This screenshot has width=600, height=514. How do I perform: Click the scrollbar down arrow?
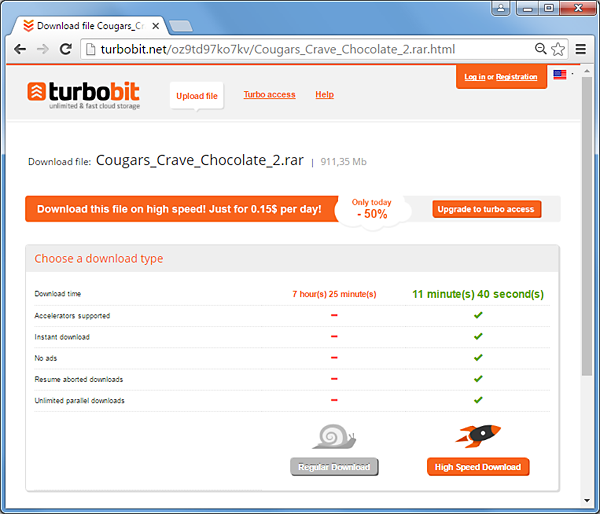pos(587,500)
